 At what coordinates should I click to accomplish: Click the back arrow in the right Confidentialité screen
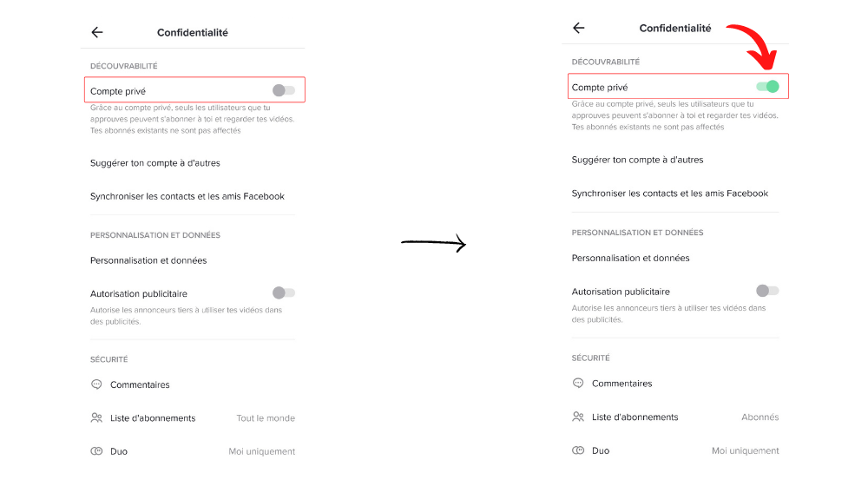[x=579, y=28]
